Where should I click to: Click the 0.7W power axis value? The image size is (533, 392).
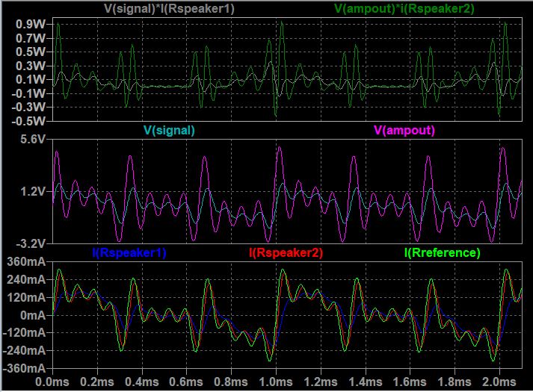click(x=30, y=38)
